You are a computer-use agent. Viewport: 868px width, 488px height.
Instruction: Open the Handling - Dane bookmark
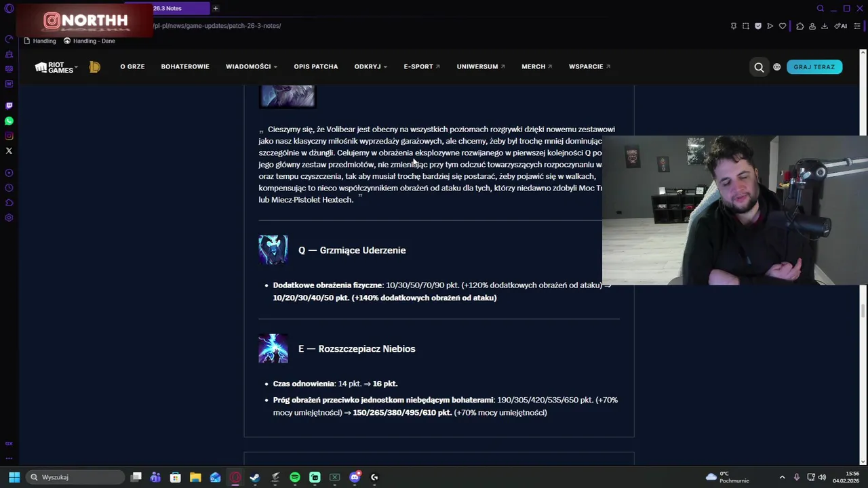coord(90,41)
